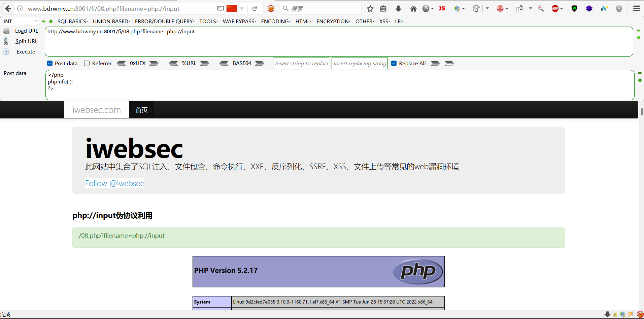Open the LFI menu in HackBar

click(x=400, y=21)
